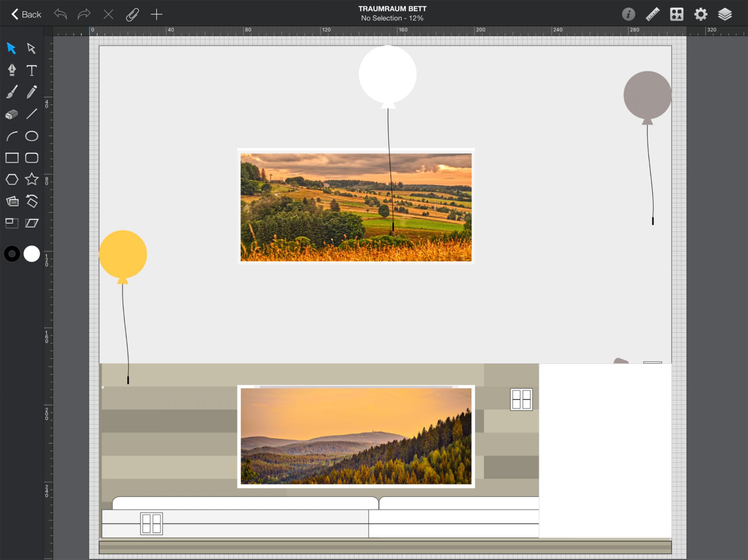Click the TRAUMRAUM BETT document title
The width and height of the screenshot is (748, 560).
coord(392,9)
